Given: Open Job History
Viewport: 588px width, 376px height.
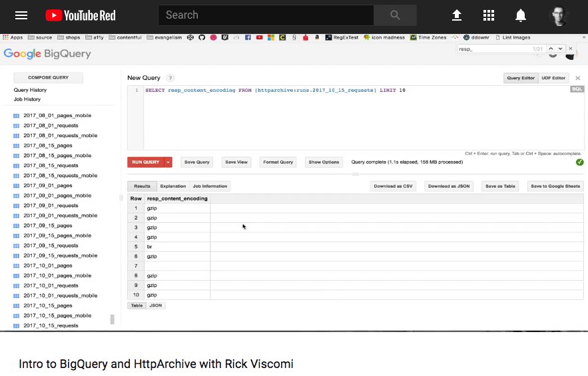Looking at the screenshot, I should (27, 99).
